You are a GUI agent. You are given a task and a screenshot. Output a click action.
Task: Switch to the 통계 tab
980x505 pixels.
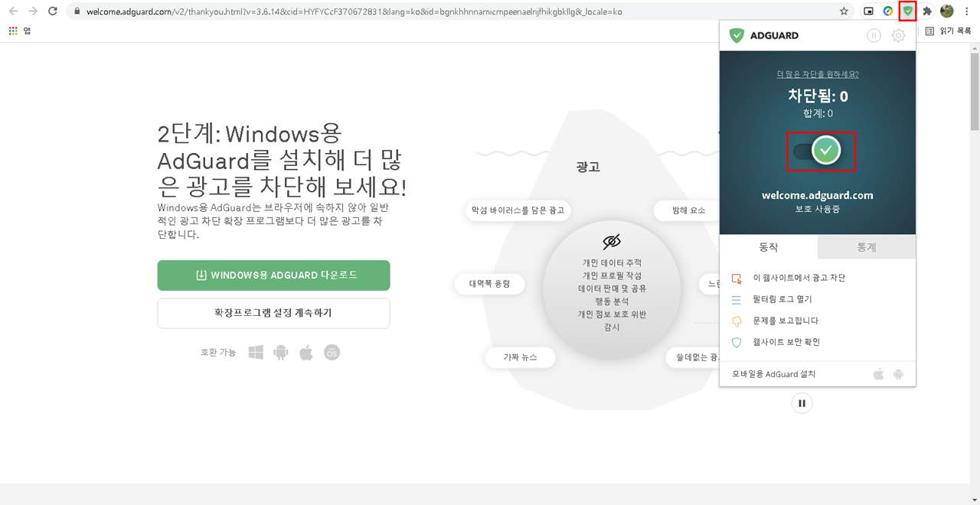click(867, 247)
